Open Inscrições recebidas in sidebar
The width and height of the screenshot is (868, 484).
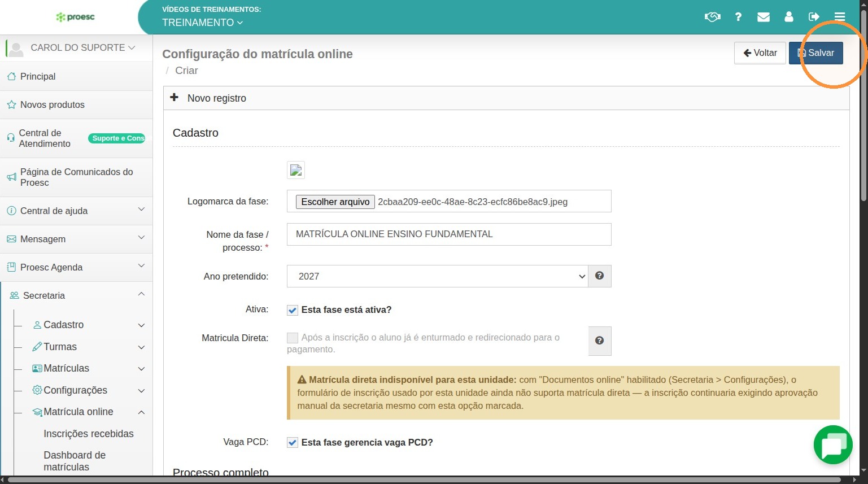tap(89, 434)
